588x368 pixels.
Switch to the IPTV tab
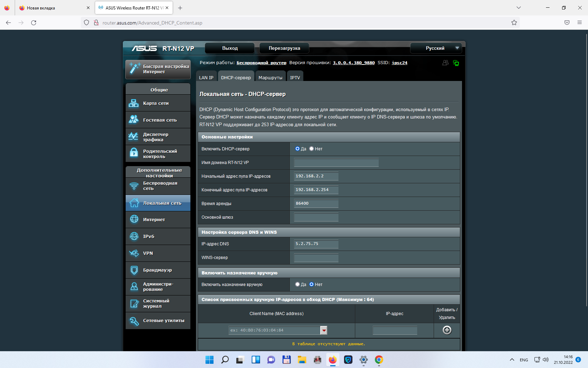coord(295,77)
